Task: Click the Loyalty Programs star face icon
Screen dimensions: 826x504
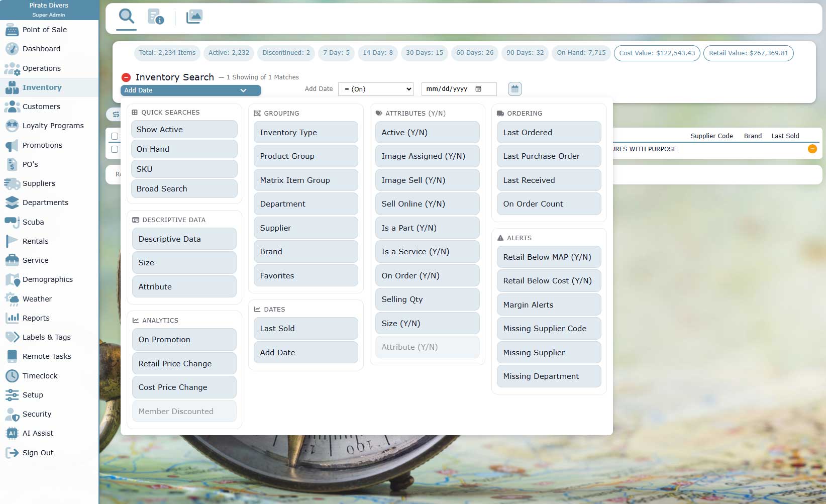Action: pyautogui.click(x=12, y=126)
